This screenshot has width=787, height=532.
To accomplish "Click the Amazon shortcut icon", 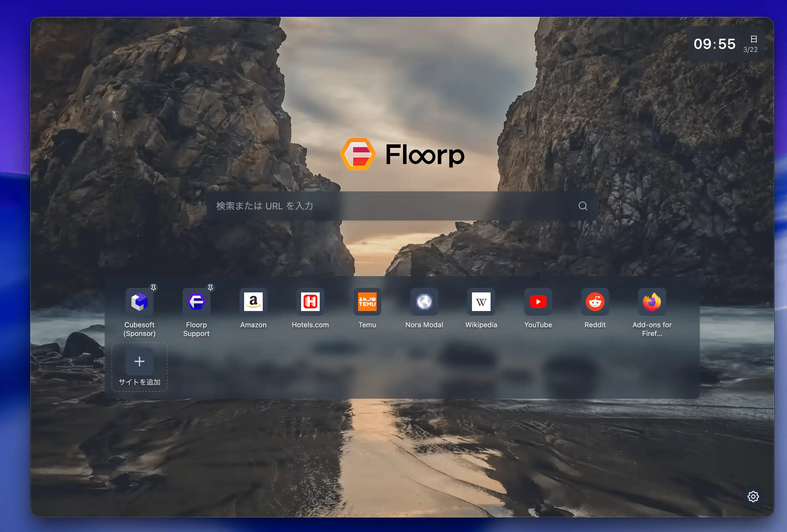I will coord(253,302).
